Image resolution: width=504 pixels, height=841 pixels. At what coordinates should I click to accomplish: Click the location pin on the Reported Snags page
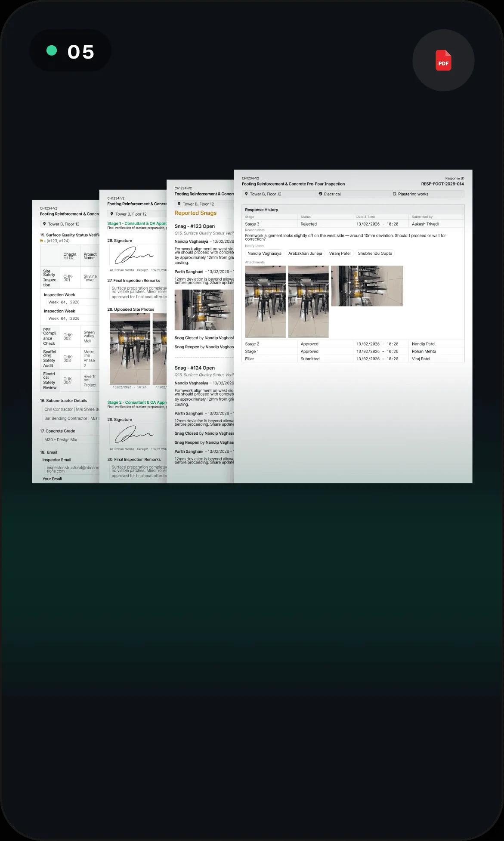point(179,204)
